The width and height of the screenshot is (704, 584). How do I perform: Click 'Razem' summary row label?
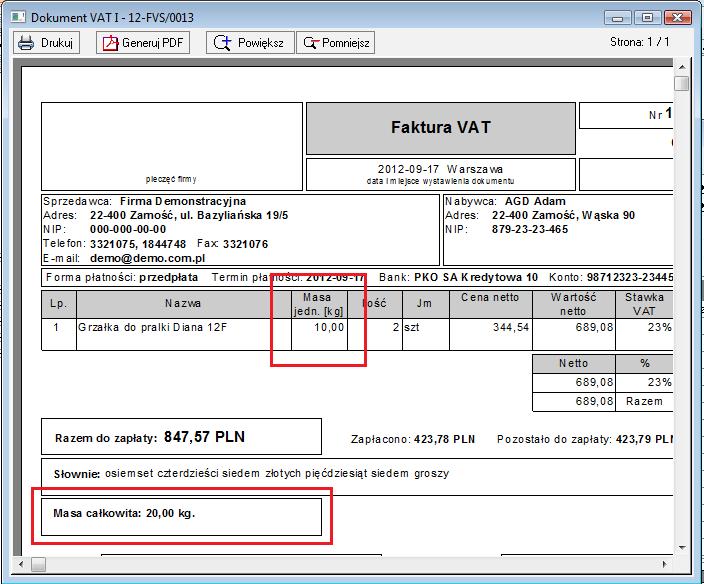(x=644, y=401)
